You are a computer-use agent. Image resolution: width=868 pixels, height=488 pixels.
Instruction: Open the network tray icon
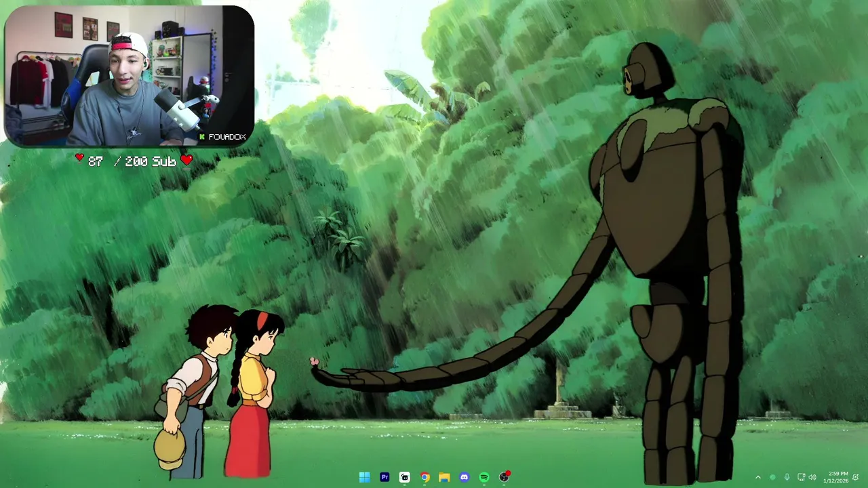[801, 477]
